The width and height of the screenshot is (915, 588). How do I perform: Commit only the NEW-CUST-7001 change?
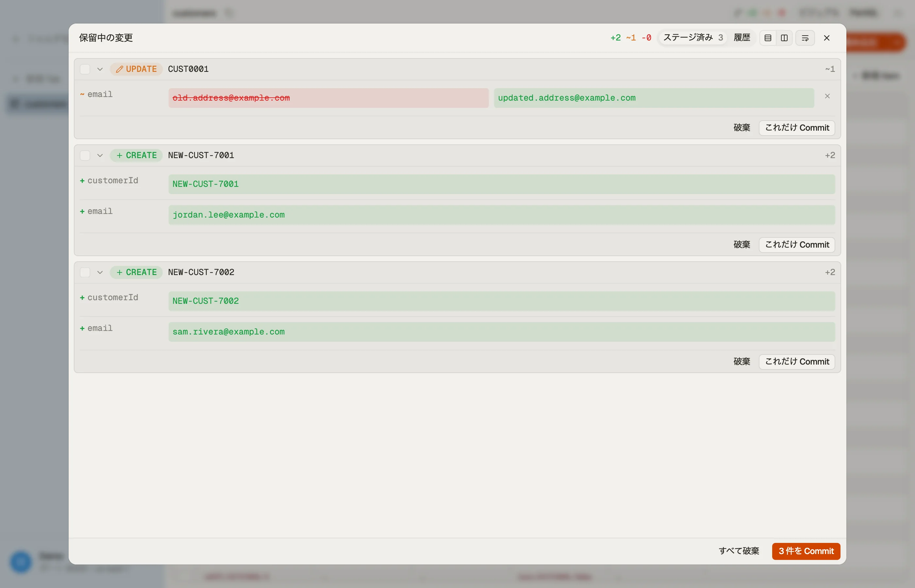pos(797,244)
